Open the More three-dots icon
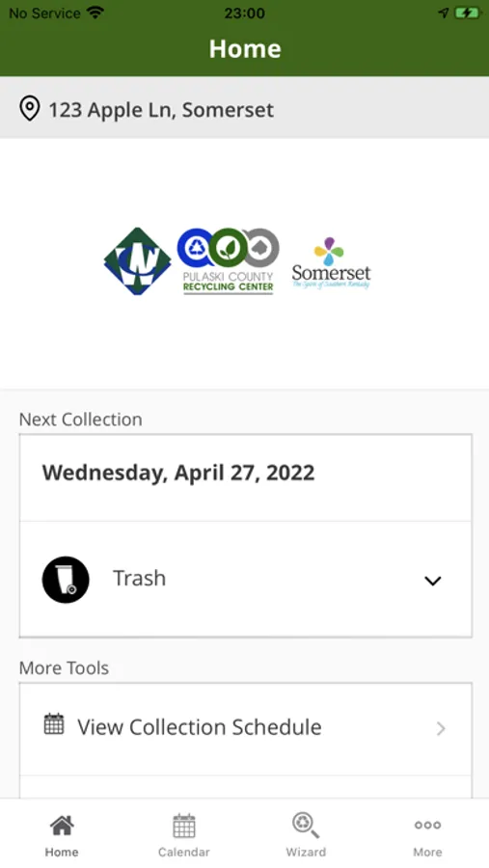Viewport: 489px width, 868px height. [427, 826]
